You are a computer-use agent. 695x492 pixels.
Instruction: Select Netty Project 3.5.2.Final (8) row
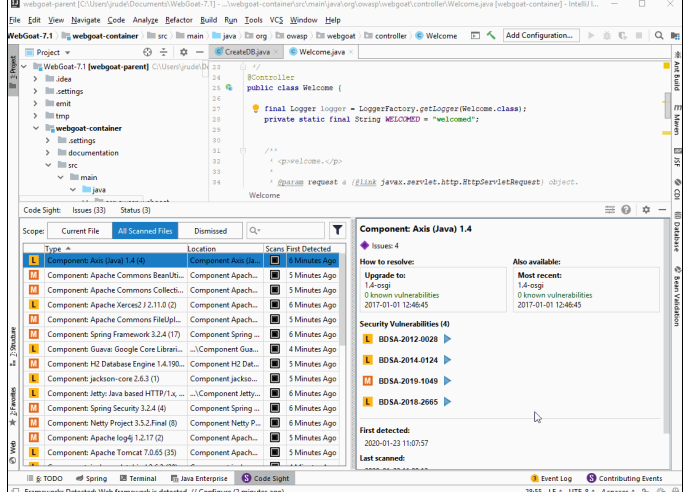click(181, 423)
